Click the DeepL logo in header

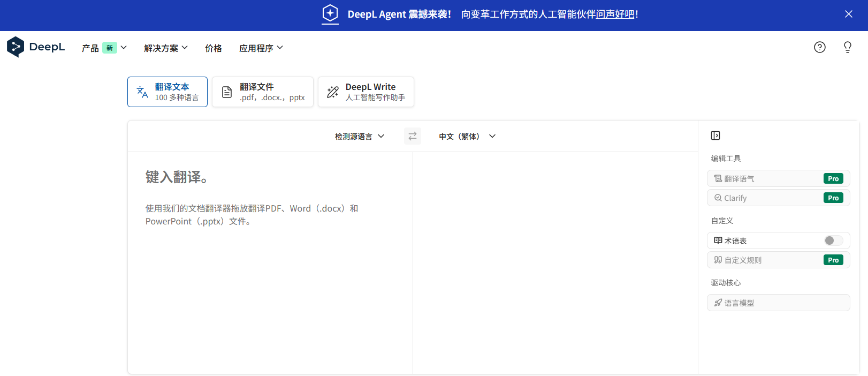click(x=36, y=47)
